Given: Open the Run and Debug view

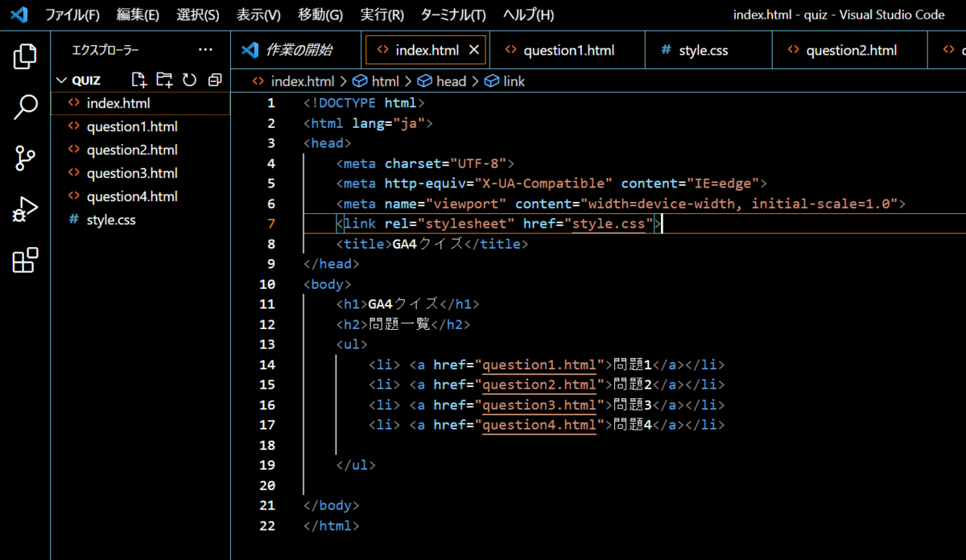Looking at the screenshot, I should click(x=25, y=209).
